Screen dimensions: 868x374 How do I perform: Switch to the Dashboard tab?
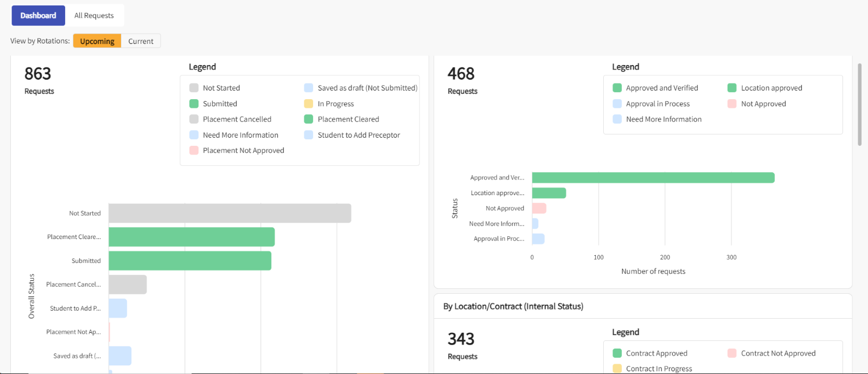(39, 16)
